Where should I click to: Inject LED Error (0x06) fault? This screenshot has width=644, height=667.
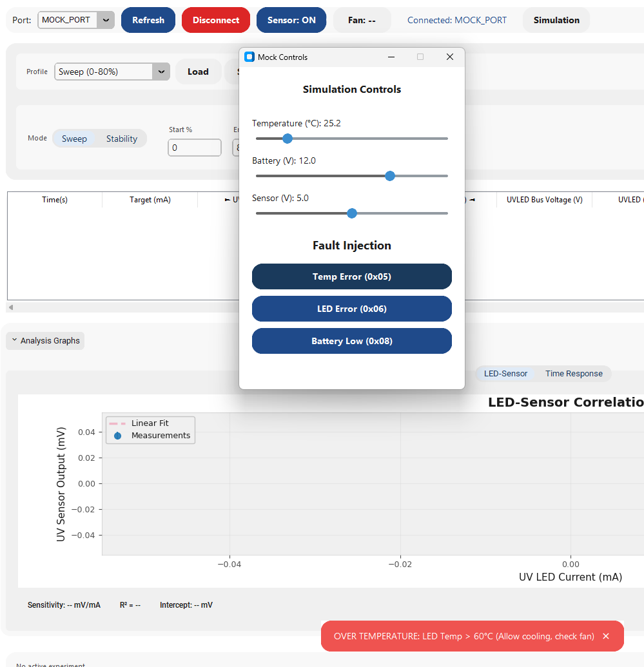(351, 309)
